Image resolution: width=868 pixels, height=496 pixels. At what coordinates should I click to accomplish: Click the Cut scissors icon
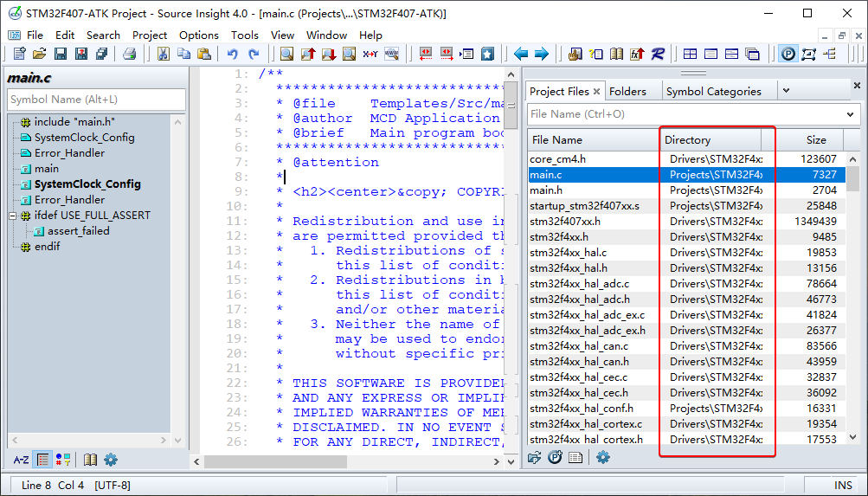tap(164, 54)
